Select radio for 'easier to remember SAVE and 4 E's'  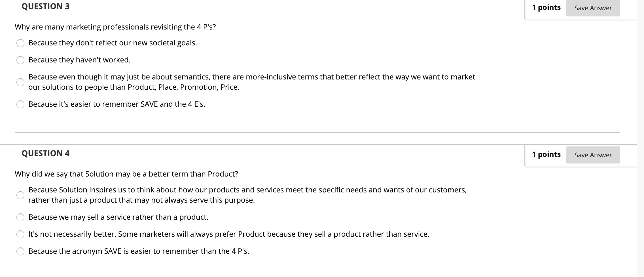20,104
